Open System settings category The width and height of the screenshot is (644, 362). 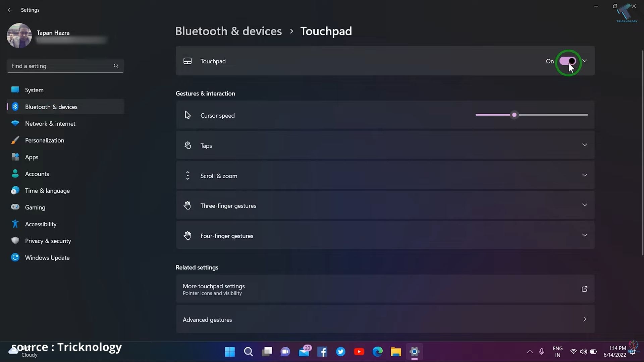pos(65,90)
